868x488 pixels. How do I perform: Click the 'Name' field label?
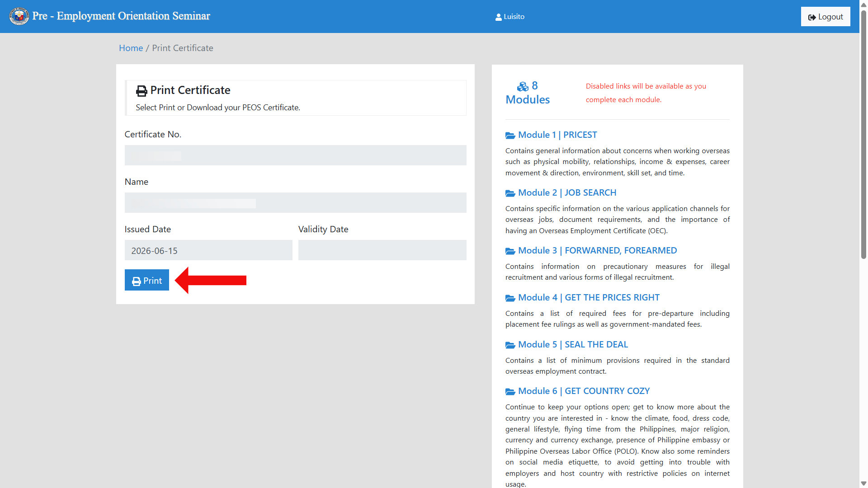point(137,182)
